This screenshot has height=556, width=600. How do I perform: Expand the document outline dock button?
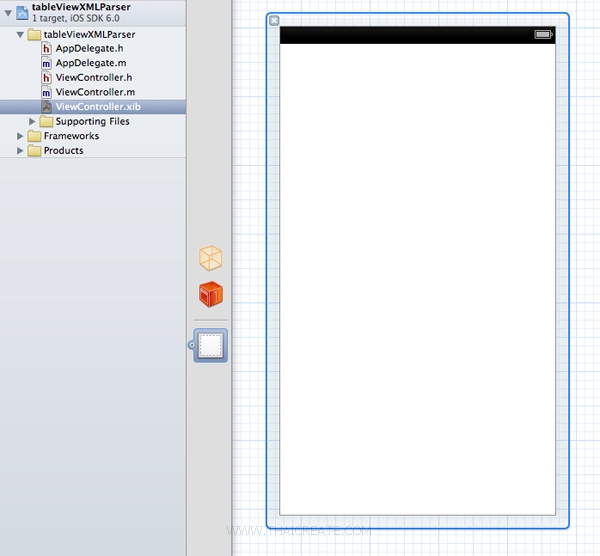pyautogui.click(x=191, y=346)
